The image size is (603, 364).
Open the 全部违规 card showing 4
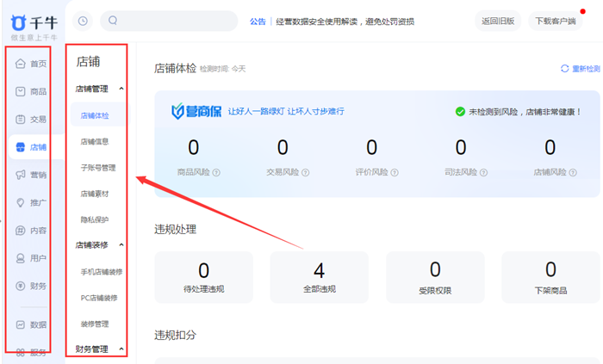click(x=319, y=278)
